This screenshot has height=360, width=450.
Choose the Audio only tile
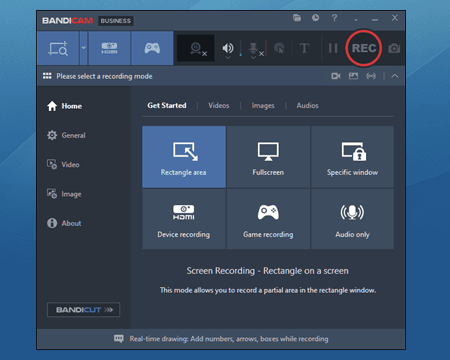[352, 219]
